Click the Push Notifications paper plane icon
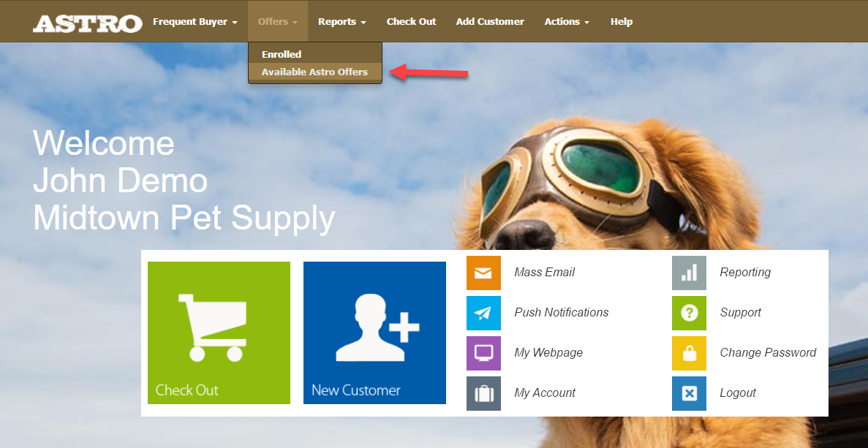The height and width of the screenshot is (448, 868). [483, 313]
